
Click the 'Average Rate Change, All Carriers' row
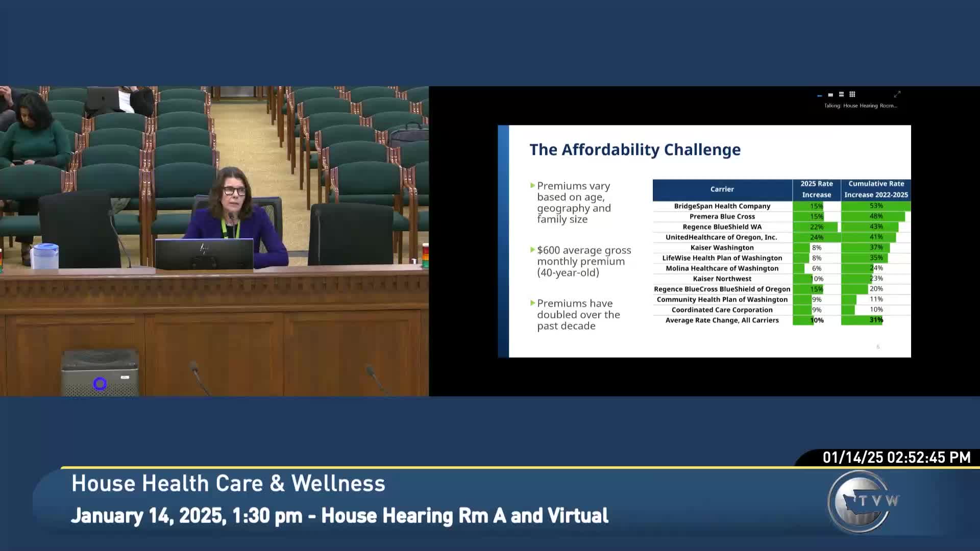pyautogui.click(x=722, y=320)
